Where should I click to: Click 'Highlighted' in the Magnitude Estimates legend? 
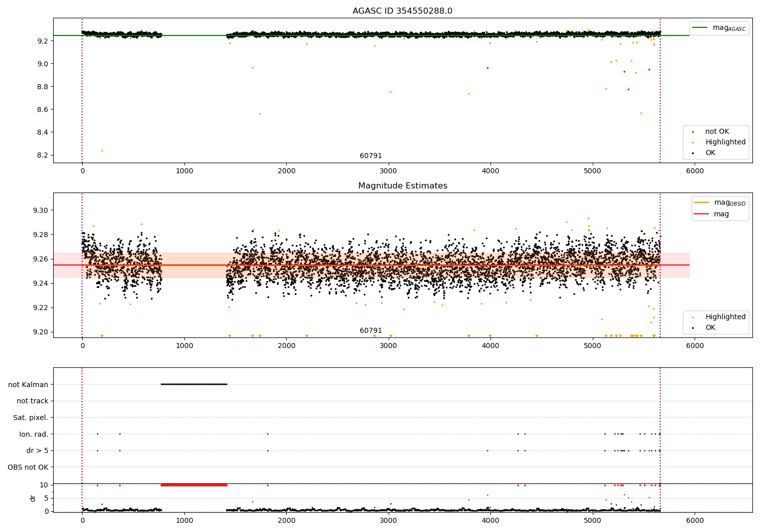[x=719, y=317]
